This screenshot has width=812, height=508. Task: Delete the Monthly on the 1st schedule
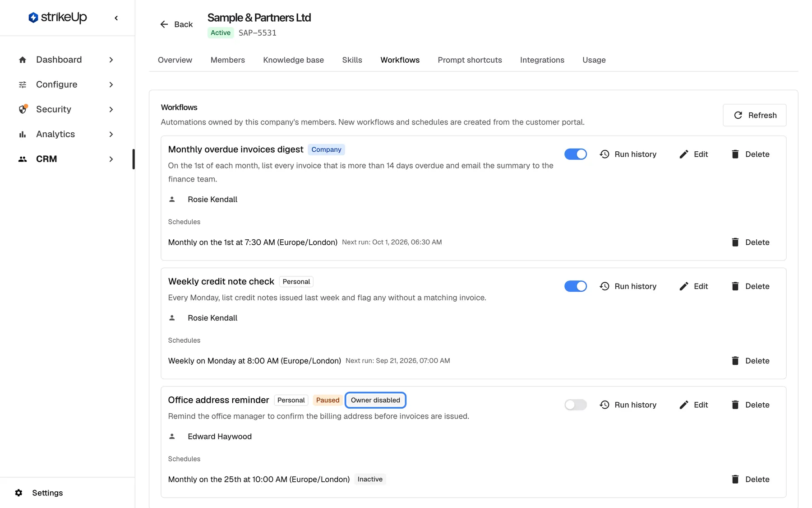point(751,242)
